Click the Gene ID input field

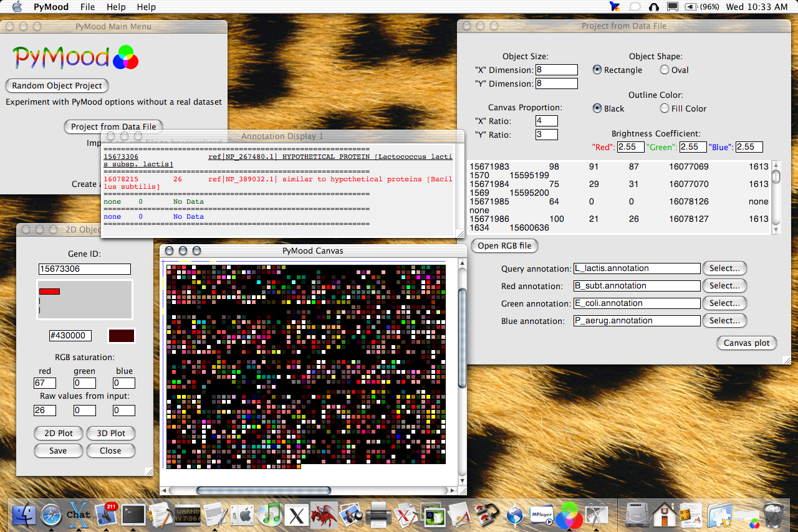pyautogui.click(x=84, y=269)
